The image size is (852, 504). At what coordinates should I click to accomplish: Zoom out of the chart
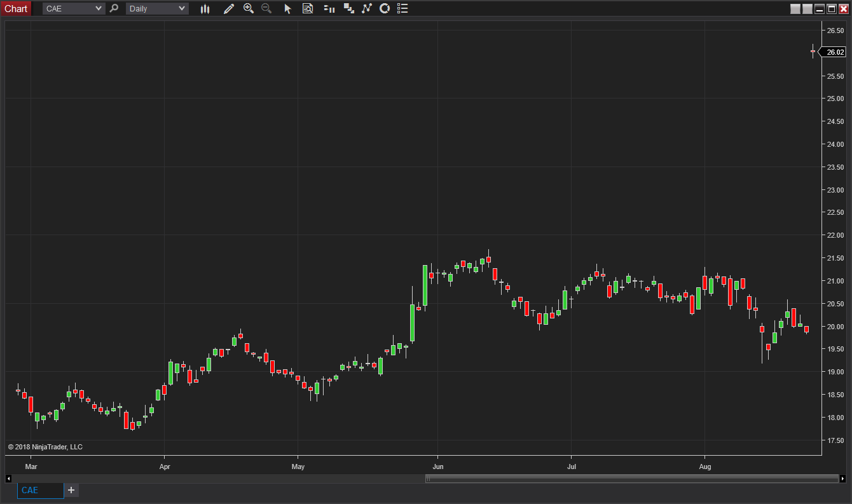coord(266,9)
